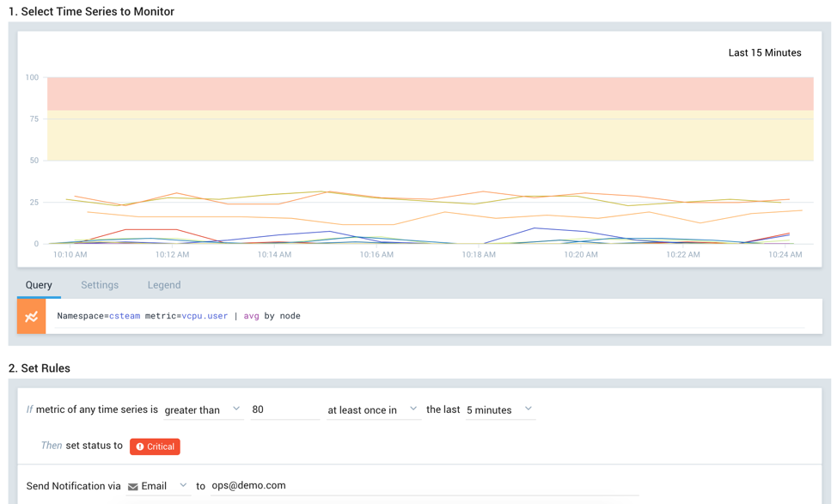Viewport: 837px width, 504px height.
Task: Click the 'the last' label text
Action: pyautogui.click(x=443, y=409)
